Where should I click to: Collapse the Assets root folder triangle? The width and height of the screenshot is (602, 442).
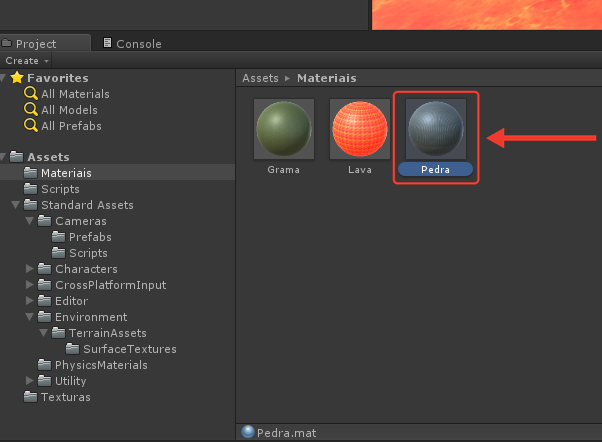point(3,157)
